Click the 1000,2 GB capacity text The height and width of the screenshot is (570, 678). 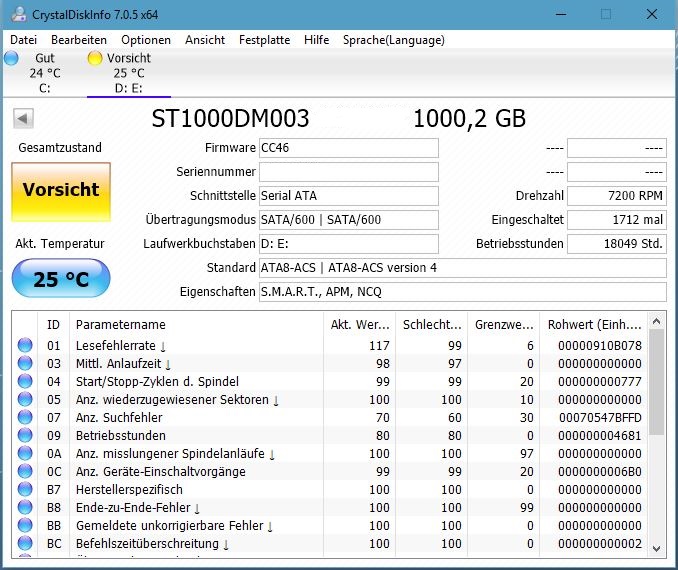(x=470, y=118)
